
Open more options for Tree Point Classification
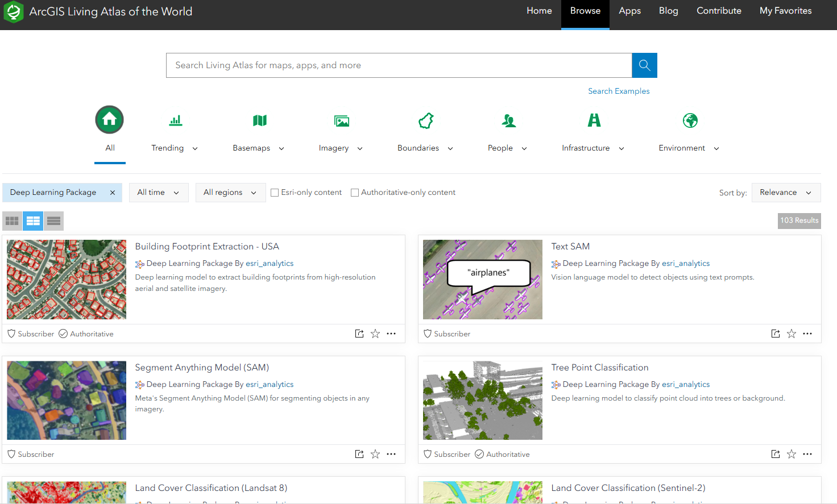pos(807,454)
